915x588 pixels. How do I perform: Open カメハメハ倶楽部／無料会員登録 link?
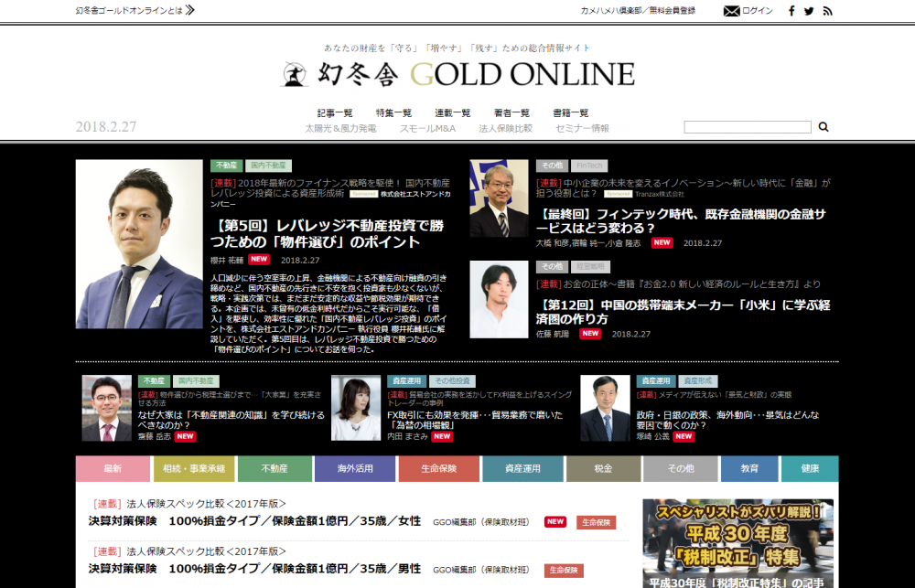pos(638,10)
